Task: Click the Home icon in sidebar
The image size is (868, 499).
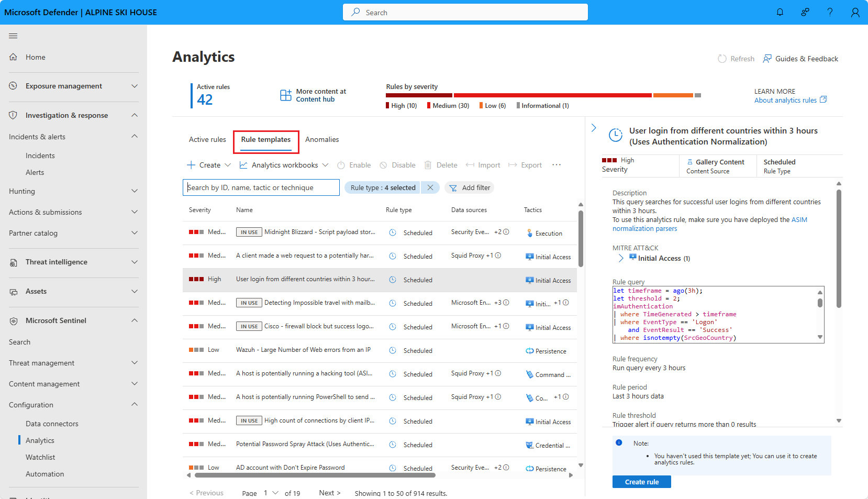Action: (x=13, y=57)
